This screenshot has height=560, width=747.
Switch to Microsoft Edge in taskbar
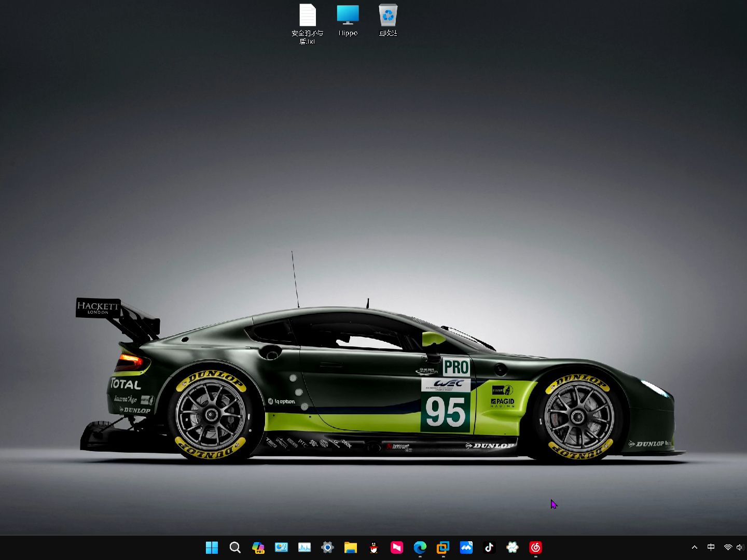click(x=420, y=548)
